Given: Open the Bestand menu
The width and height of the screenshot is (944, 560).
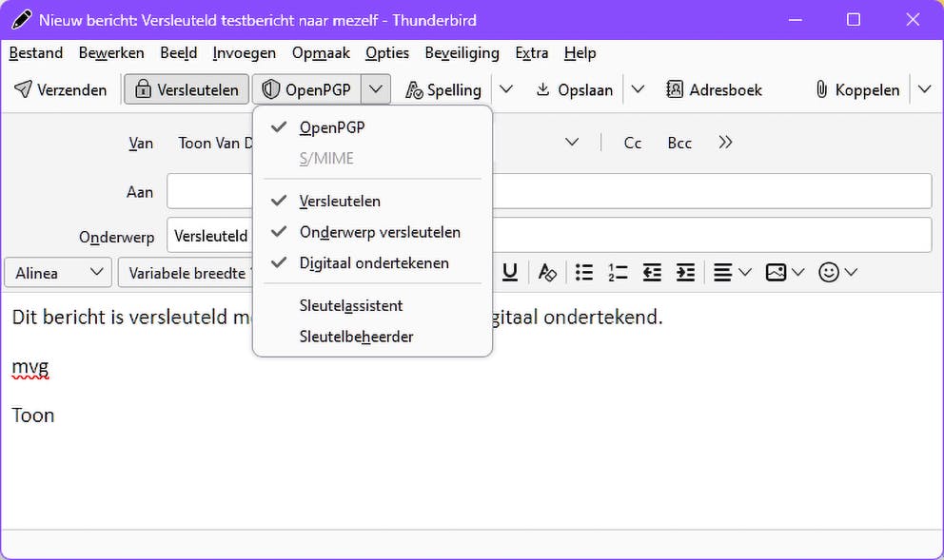Looking at the screenshot, I should tap(36, 53).
